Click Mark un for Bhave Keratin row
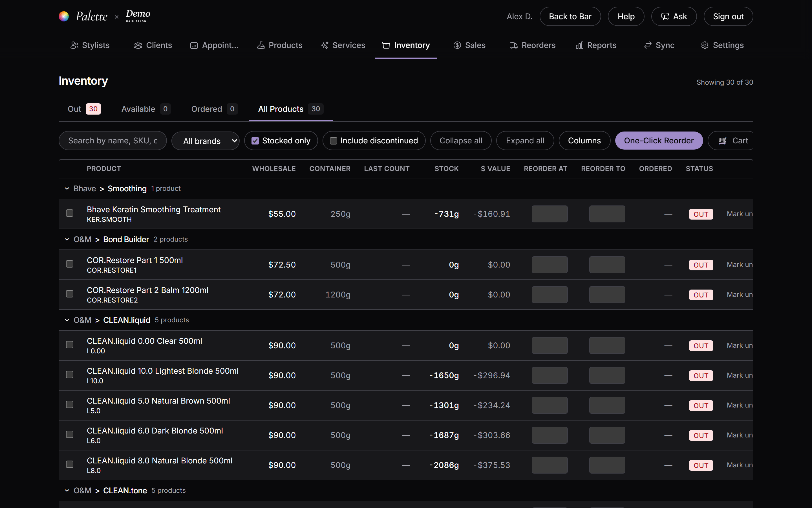Viewport: 812px width, 508px height. pyautogui.click(x=740, y=214)
